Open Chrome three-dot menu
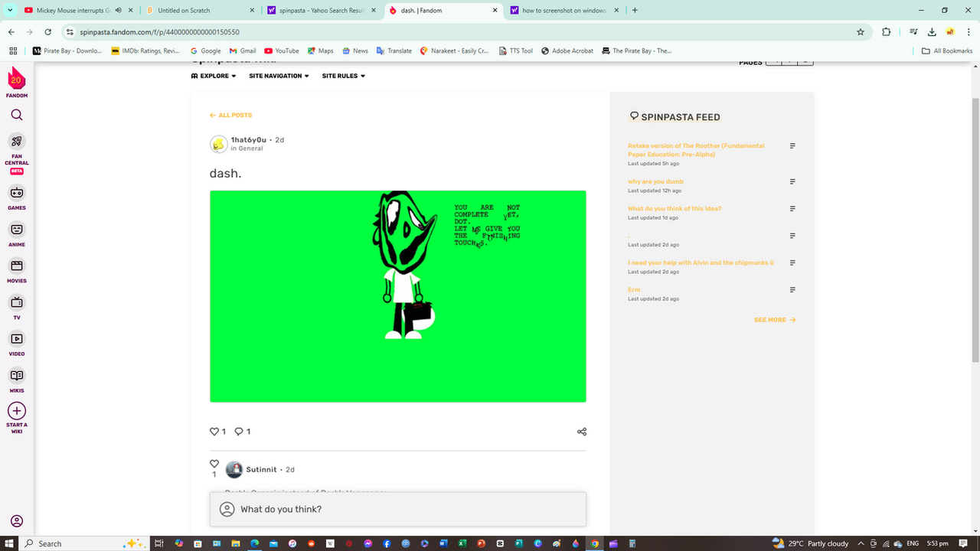 click(968, 32)
